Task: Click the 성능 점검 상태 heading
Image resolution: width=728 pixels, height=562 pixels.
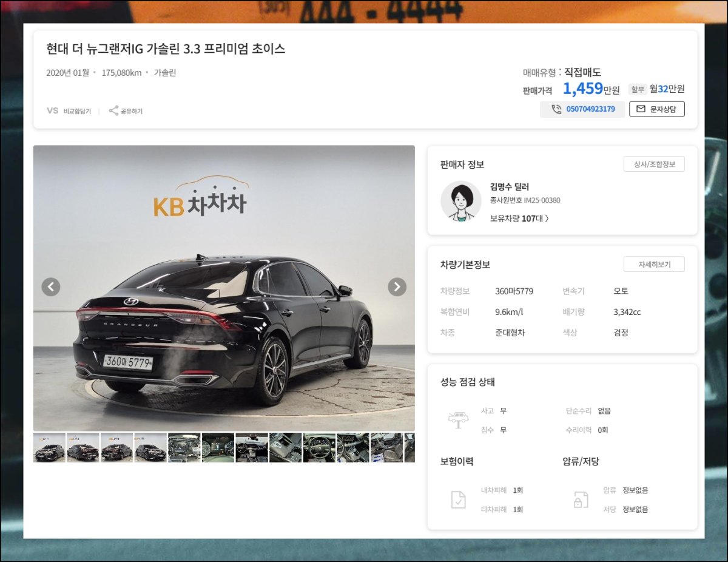Action: pos(468,382)
